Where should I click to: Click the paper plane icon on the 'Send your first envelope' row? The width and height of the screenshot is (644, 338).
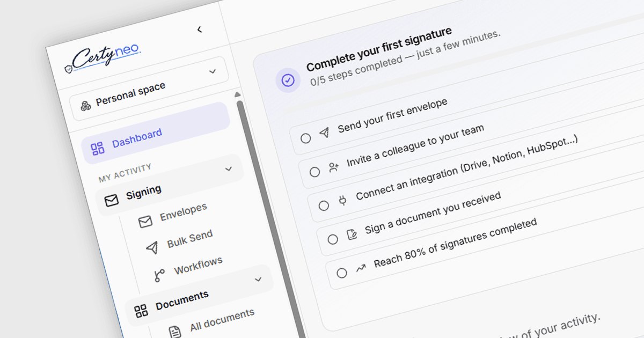(324, 133)
